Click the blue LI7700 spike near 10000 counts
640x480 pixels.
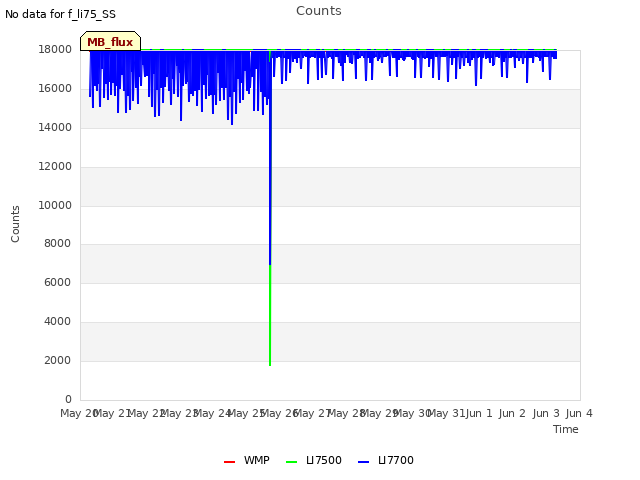point(270,205)
